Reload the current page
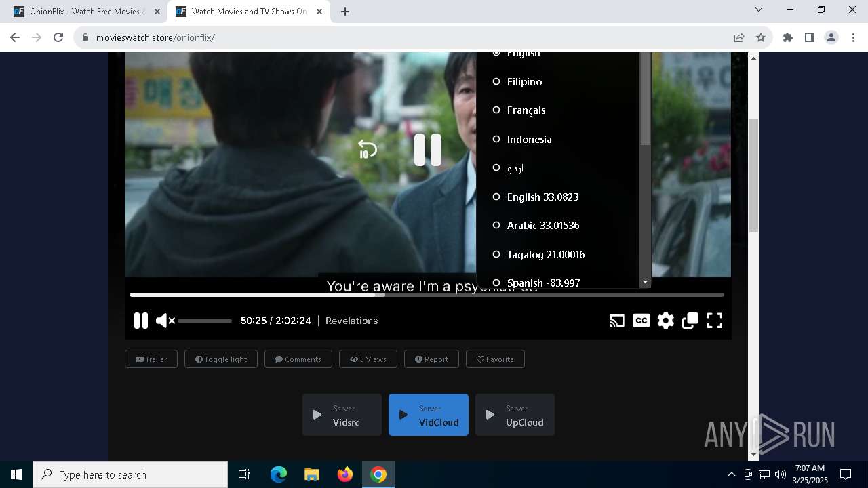Screen dimensions: 868x488 pos(58,37)
